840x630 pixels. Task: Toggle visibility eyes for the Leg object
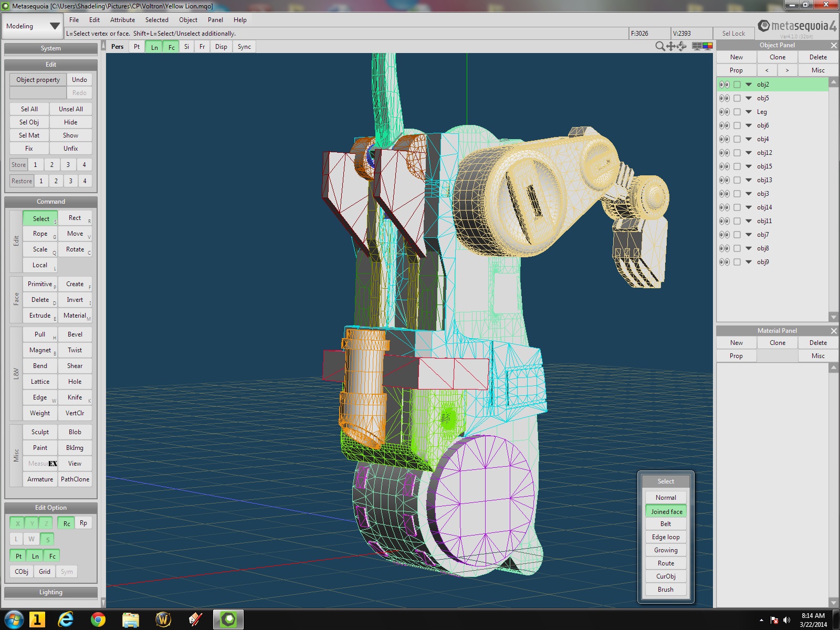tap(724, 112)
